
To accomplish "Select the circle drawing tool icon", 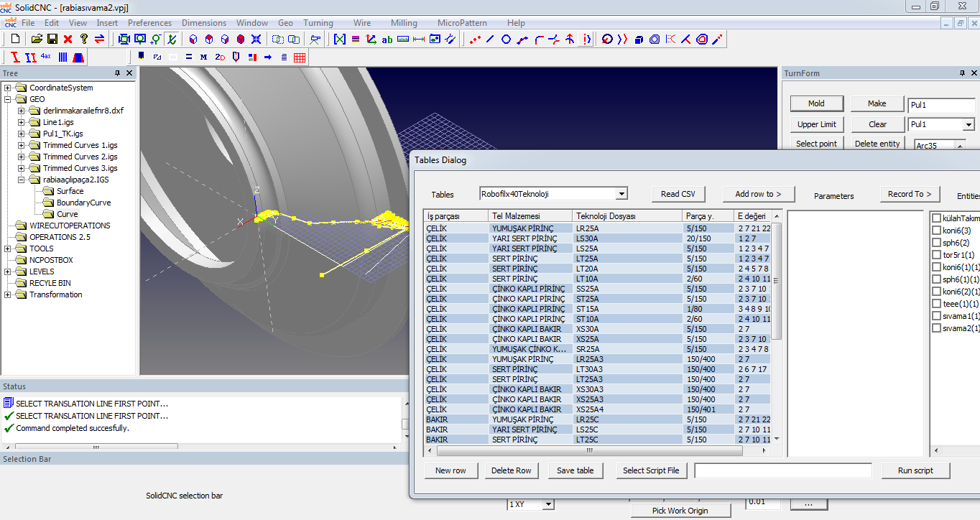I will [x=506, y=39].
